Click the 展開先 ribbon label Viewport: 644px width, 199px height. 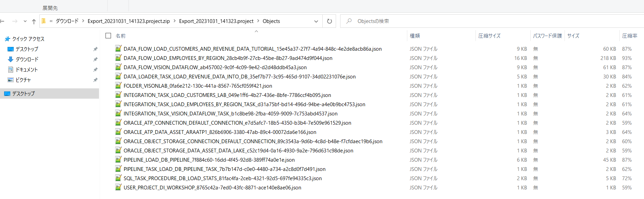(50, 8)
